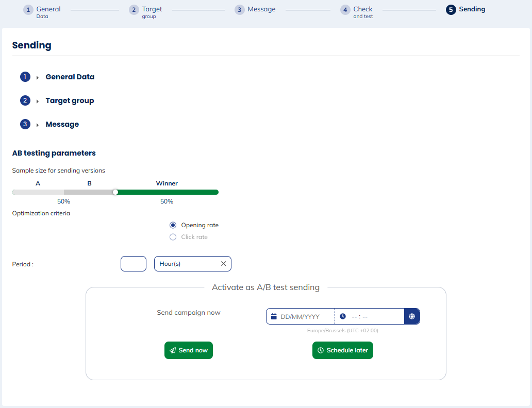Select the Opening rate optimization criterion
This screenshot has width=532, height=408.
click(x=173, y=225)
